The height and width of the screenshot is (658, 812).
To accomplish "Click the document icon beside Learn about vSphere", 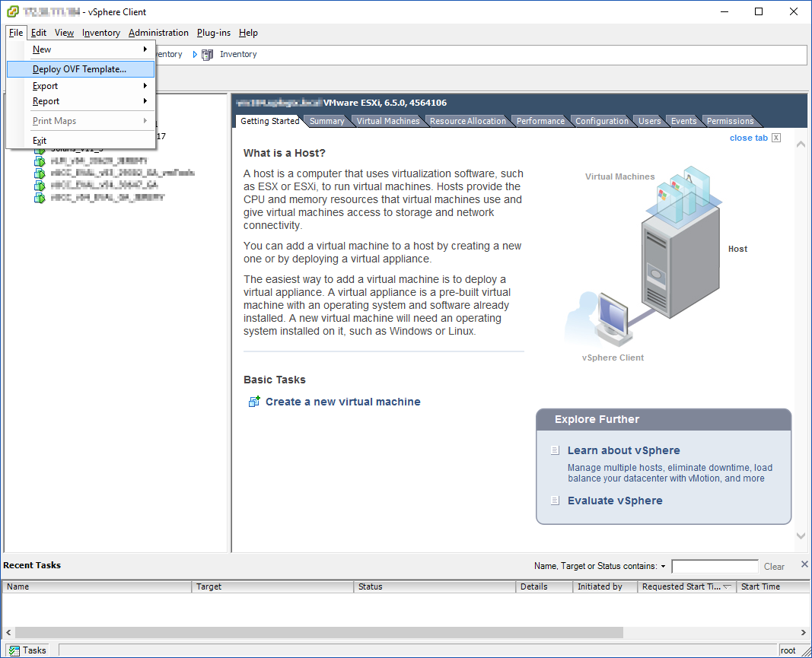I will tap(555, 450).
